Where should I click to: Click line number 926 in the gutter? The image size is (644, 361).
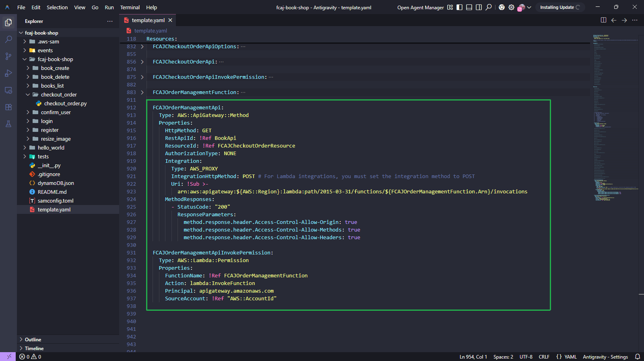coord(131,215)
